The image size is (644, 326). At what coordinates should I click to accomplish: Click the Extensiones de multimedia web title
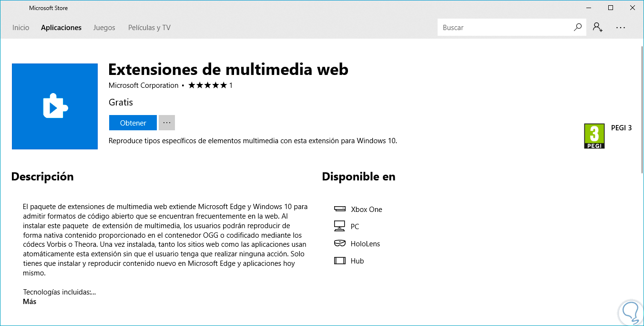pyautogui.click(x=228, y=70)
